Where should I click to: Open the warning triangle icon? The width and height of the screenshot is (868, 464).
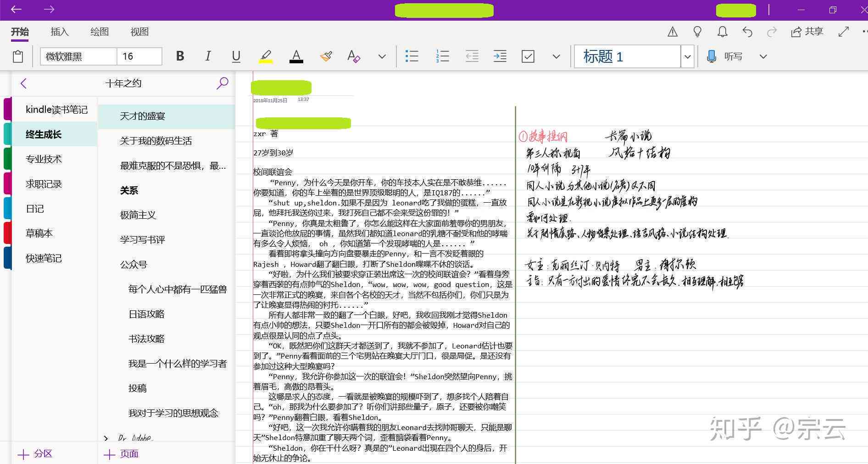(x=673, y=32)
